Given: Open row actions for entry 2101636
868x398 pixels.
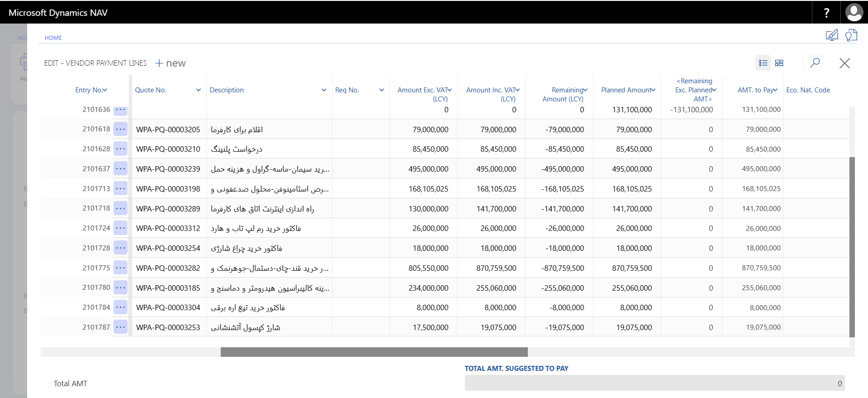Looking at the screenshot, I should [120, 110].
